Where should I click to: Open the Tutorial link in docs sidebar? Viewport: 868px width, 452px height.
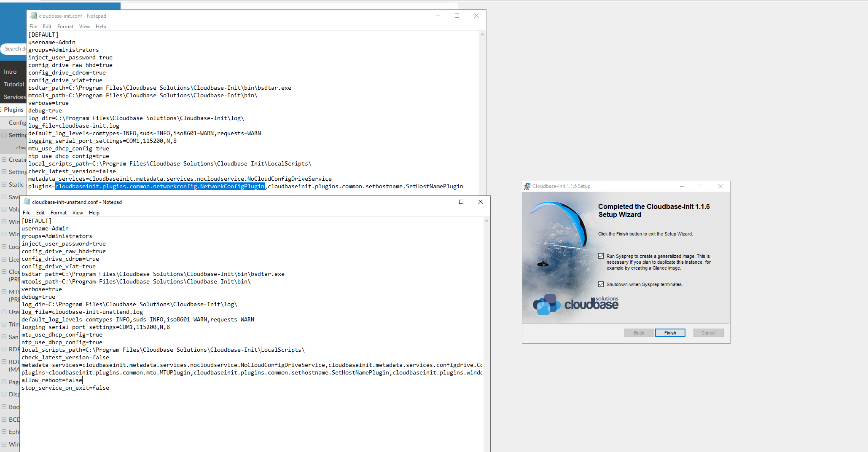(x=14, y=84)
